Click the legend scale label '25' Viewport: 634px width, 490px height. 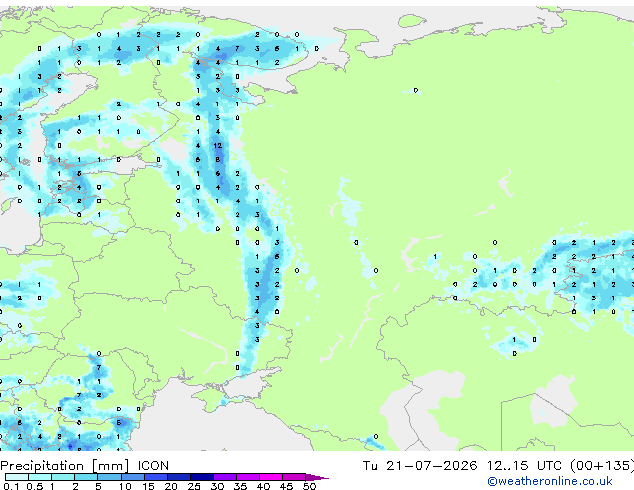coord(194,486)
